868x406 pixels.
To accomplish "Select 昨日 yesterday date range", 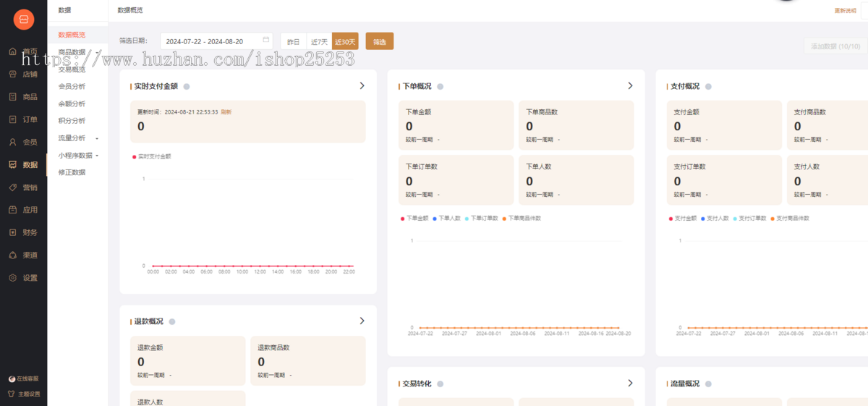I will pos(294,42).
